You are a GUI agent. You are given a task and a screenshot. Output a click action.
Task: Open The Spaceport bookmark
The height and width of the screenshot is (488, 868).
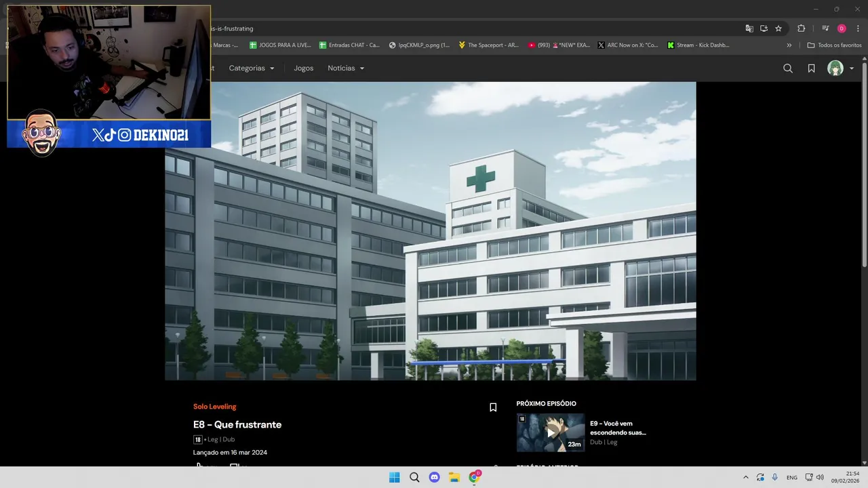(488, 45)
